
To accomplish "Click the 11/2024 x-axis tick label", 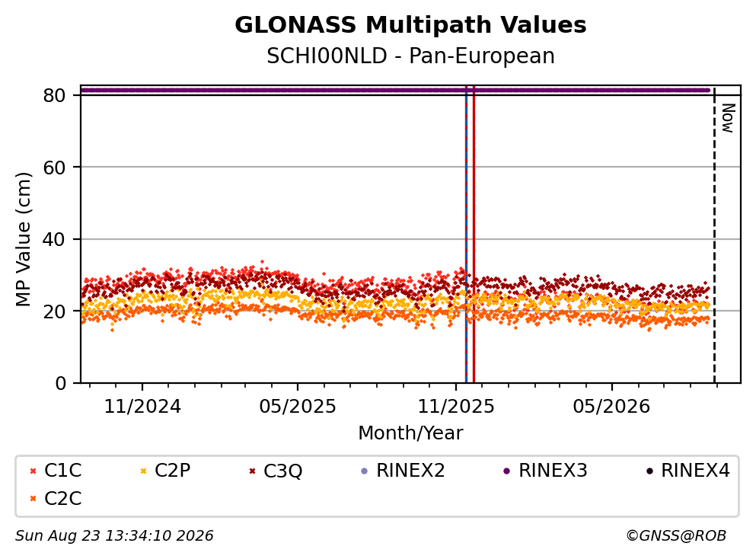I will pyautogui.click(x=142, y=407).
